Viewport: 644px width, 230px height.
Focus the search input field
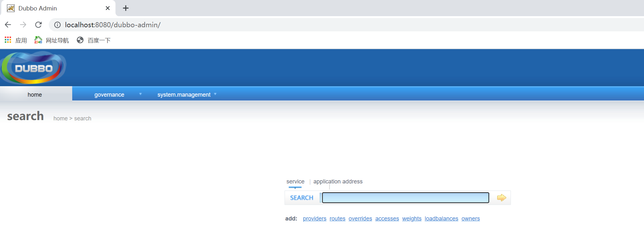coord(405,198)
